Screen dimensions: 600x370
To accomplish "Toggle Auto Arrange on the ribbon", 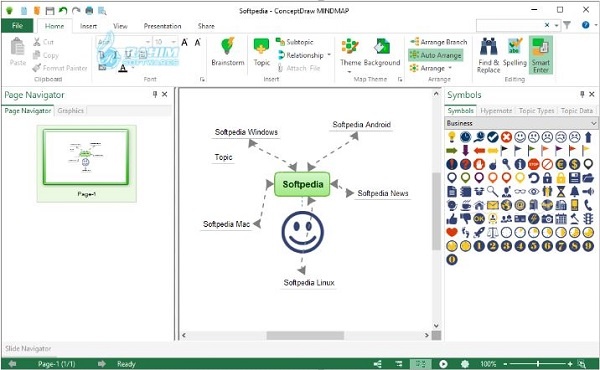I will pyautogui.click(x=436, y=55).
